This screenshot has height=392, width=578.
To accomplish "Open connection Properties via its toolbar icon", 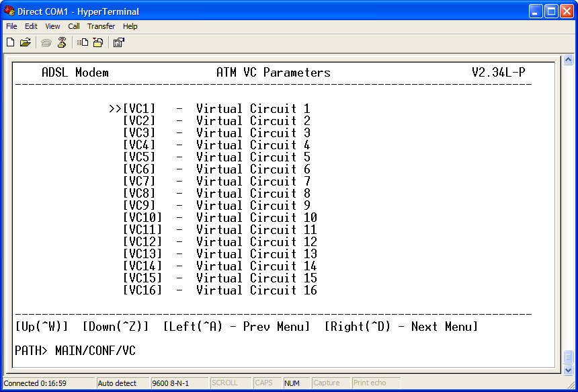I will click(x=118, y=42).
